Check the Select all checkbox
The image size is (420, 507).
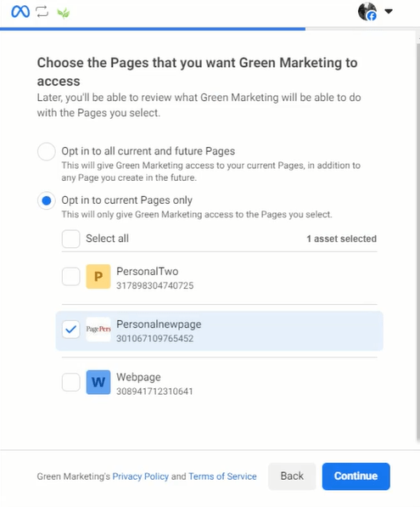(x=70, y=239)
